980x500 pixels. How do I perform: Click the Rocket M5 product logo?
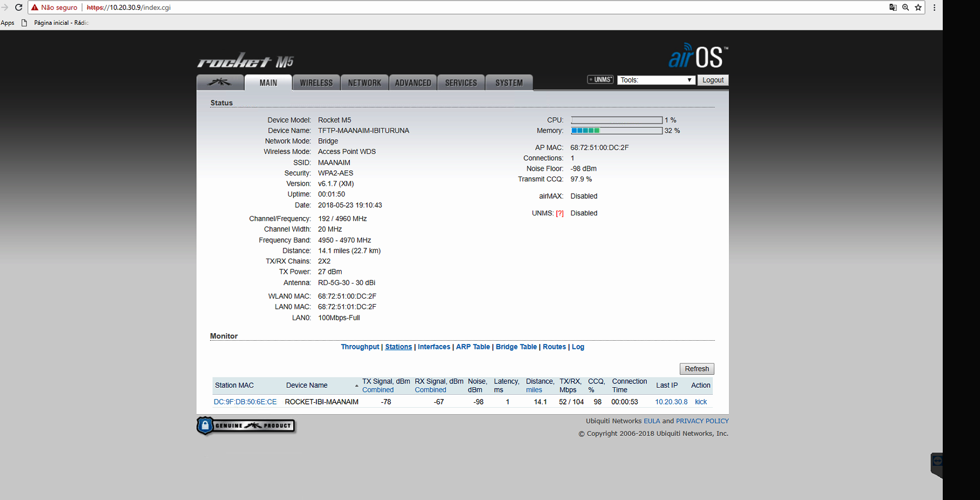246,60
